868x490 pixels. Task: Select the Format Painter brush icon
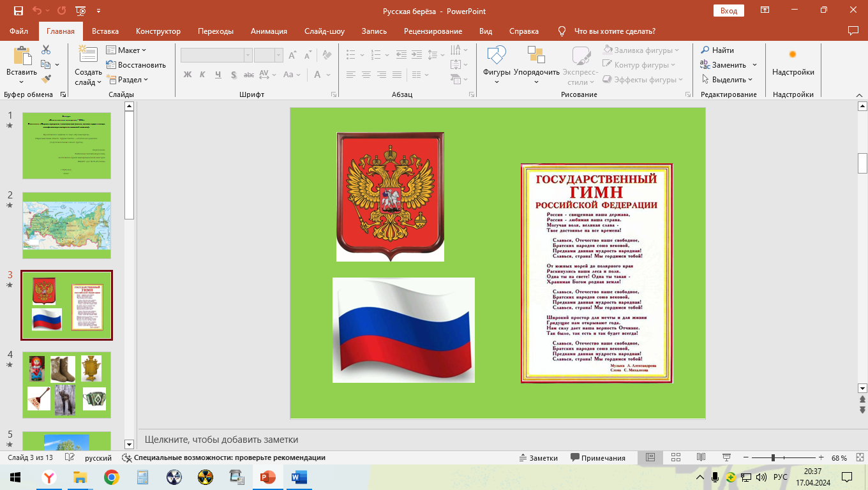click(x=46, y=79)
